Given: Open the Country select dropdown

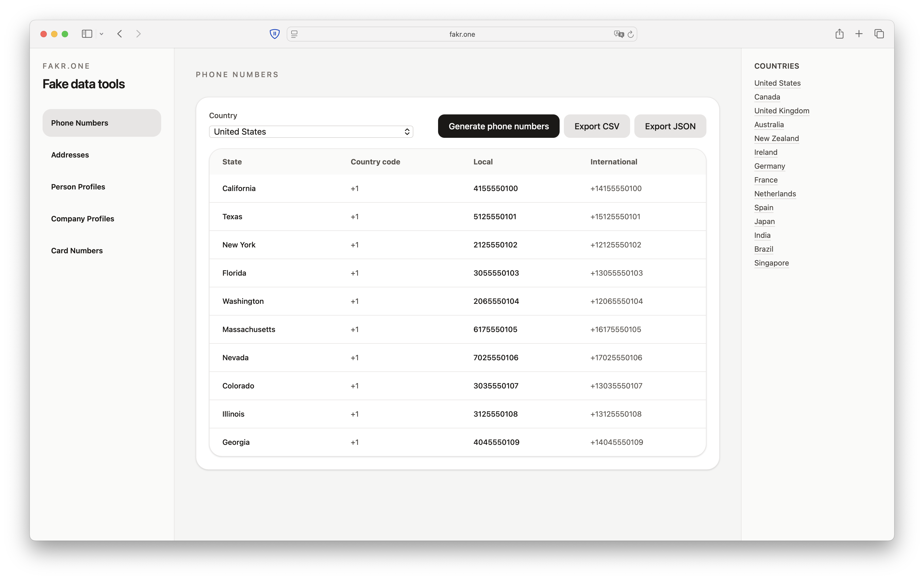Looking at the screenshot, I should tap(311, 132).
